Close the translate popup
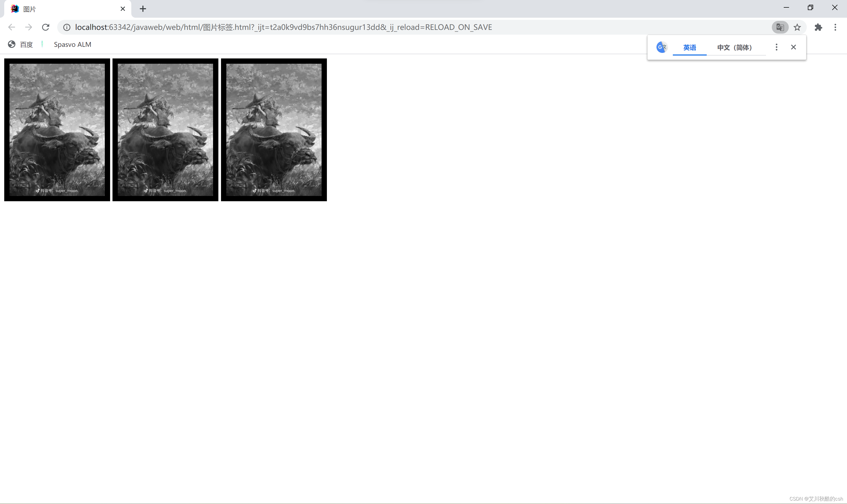Image resolution: width=847 pixels, height=504 pixels. click(x=793, y=47)
